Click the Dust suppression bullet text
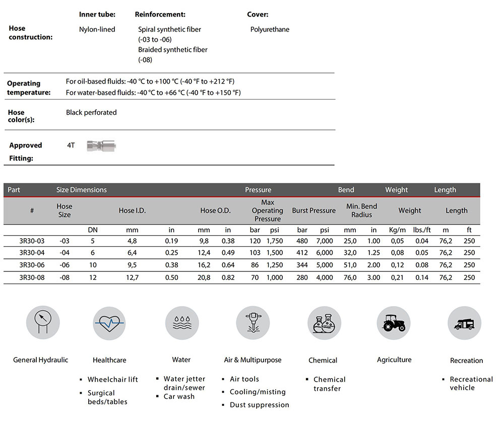 click(x=259, y=405)
